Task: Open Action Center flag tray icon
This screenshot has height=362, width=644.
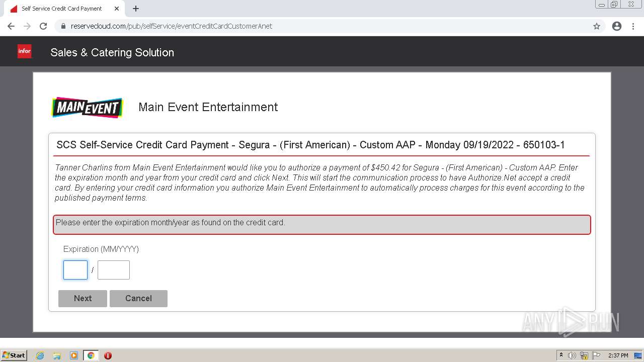Action: pos(596,355)
